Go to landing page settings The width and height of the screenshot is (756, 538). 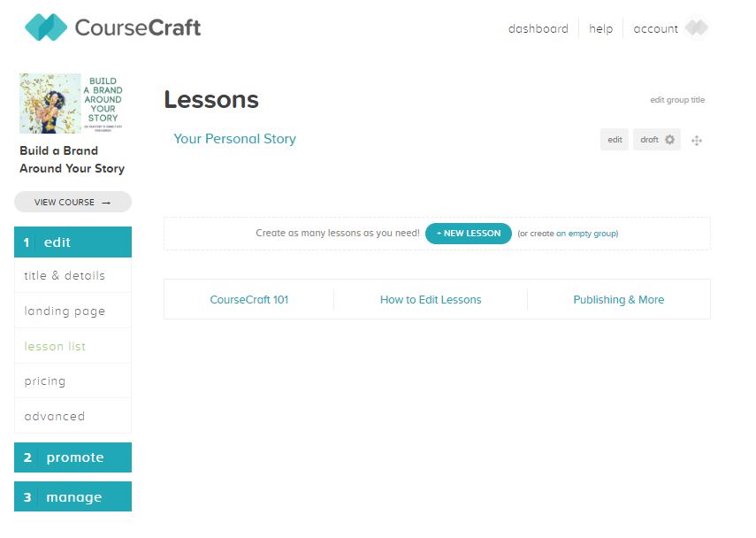pyautogui.click(x=73, y=311)
